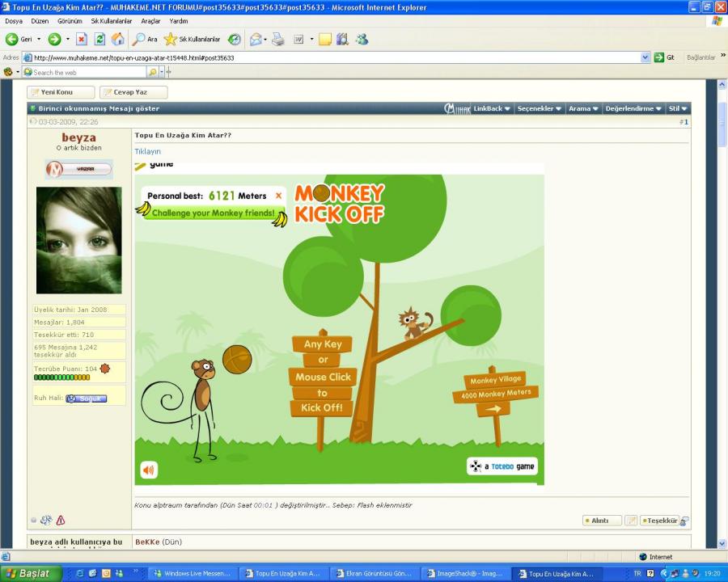728x582 pixels.
Task: Open the Değerlendirme dropdown menu
Action: [633, 108]
